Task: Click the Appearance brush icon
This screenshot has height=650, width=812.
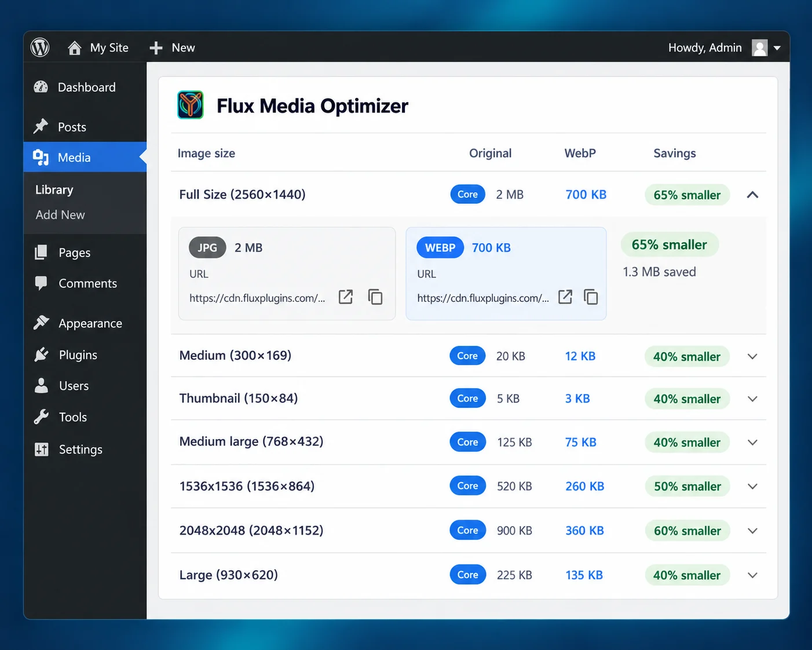Action: 41,323
